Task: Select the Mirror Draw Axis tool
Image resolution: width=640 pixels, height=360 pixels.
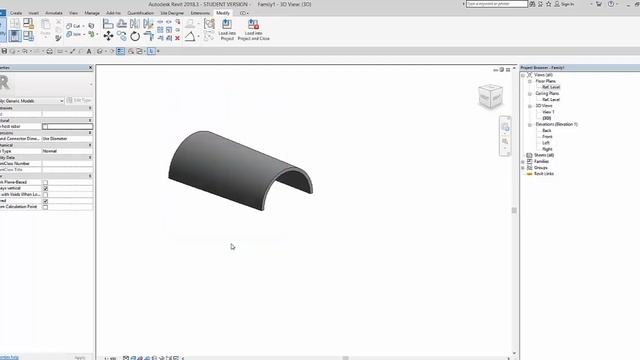Action: pos(149,24)
